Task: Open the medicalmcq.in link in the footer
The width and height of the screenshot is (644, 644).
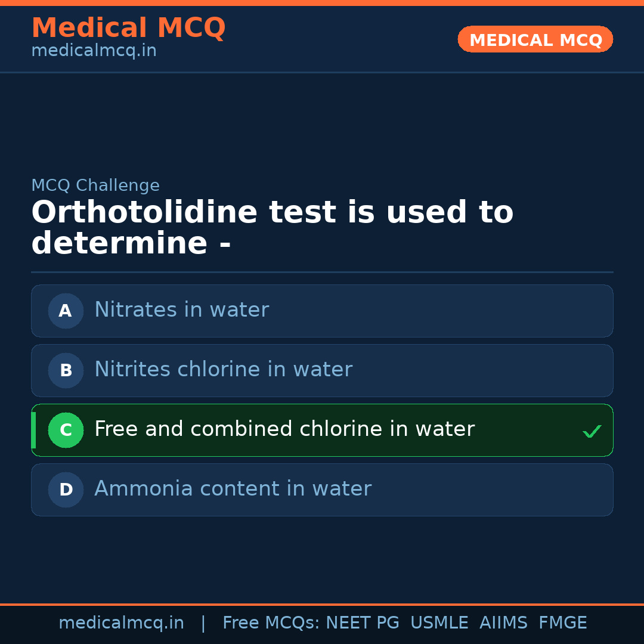Action: tap(121, 623)
